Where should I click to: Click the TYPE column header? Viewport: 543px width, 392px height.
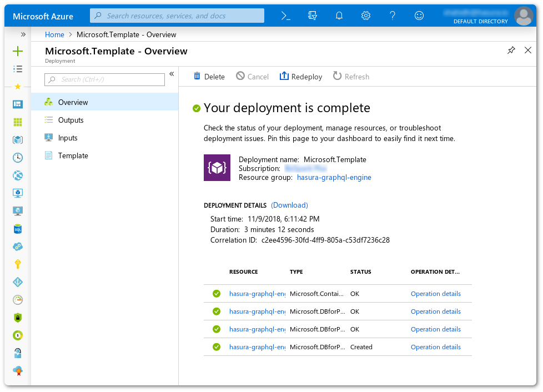pos(296,272)
